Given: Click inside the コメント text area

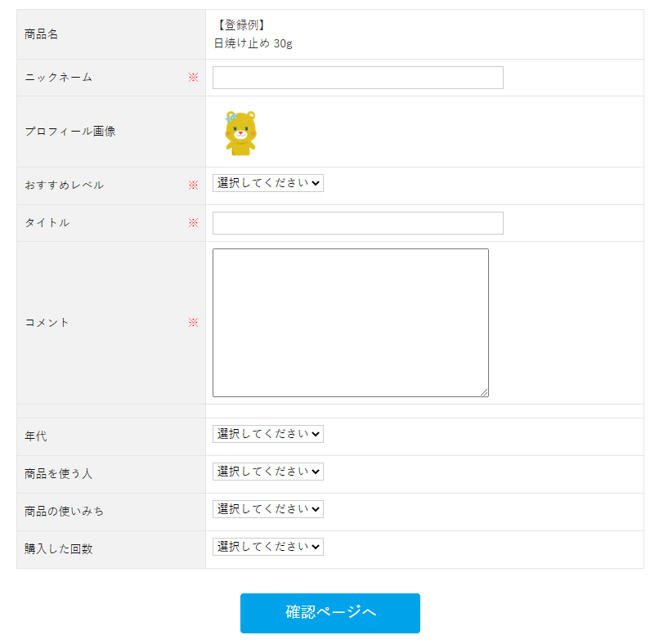Looking at the screenshot, I should 350,322.
